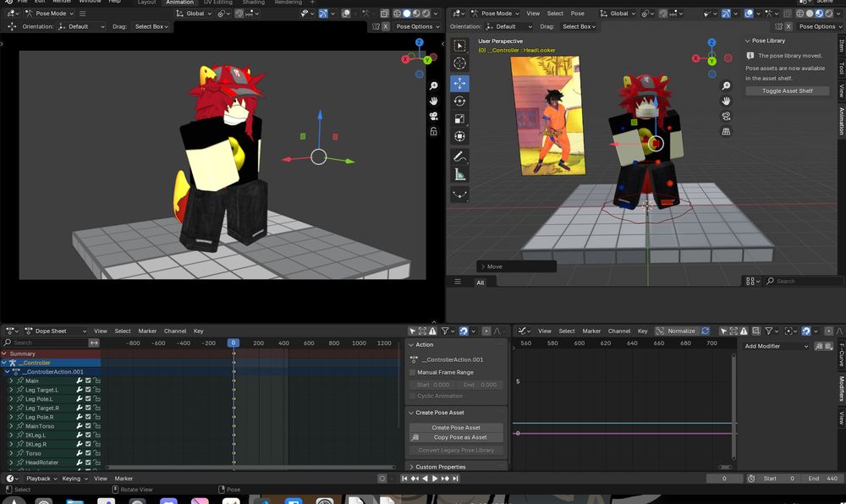
Task: Open Channel menu in Dope Sheet
Action: [x=175, y=331]
